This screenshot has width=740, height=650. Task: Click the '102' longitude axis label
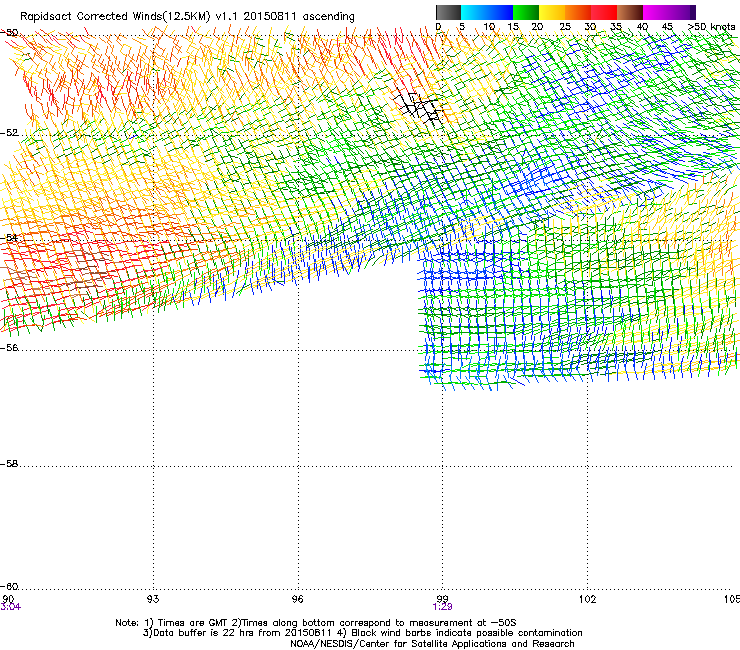click(587, 599)
